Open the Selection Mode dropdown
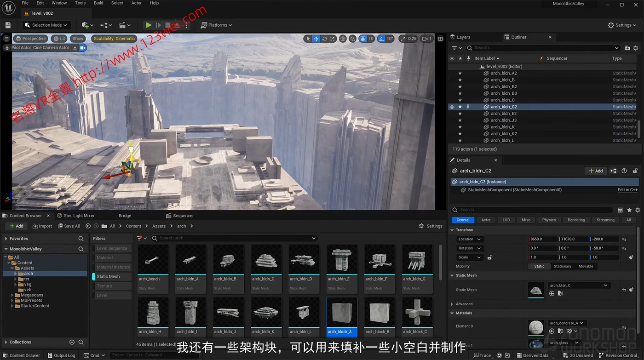Screen dimensions: 644x360 pos(46,25)
